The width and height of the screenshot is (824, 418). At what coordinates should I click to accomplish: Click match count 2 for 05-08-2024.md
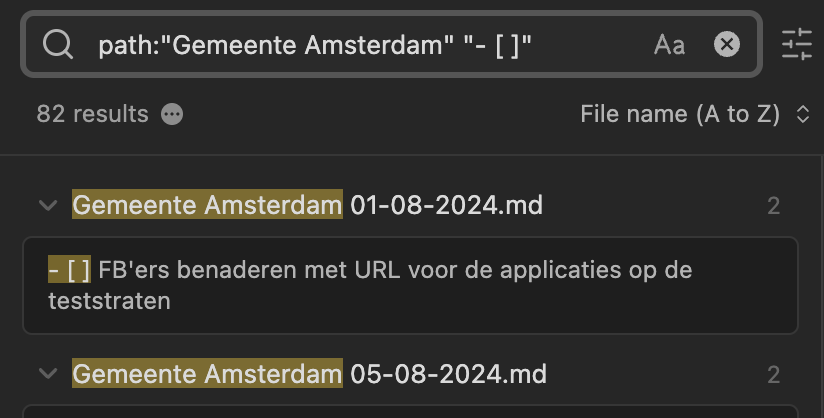coord(773,374)
